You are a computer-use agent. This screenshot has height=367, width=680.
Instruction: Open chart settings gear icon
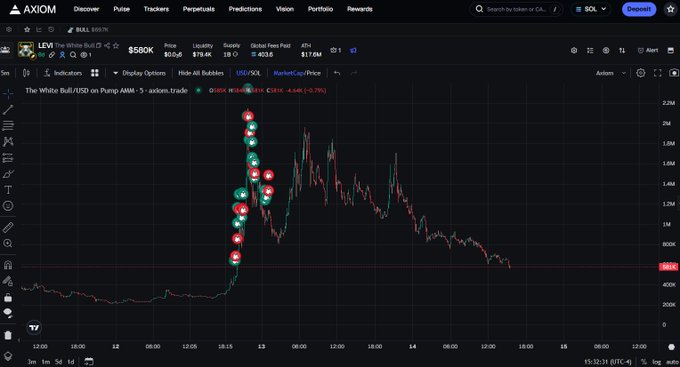641,73
